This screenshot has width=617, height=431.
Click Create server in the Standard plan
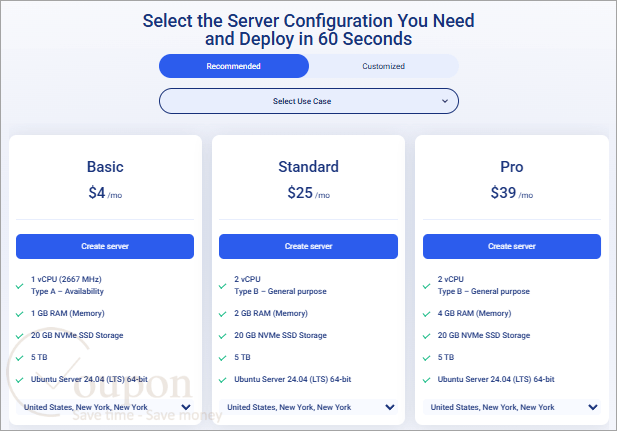tap(308, 246)
